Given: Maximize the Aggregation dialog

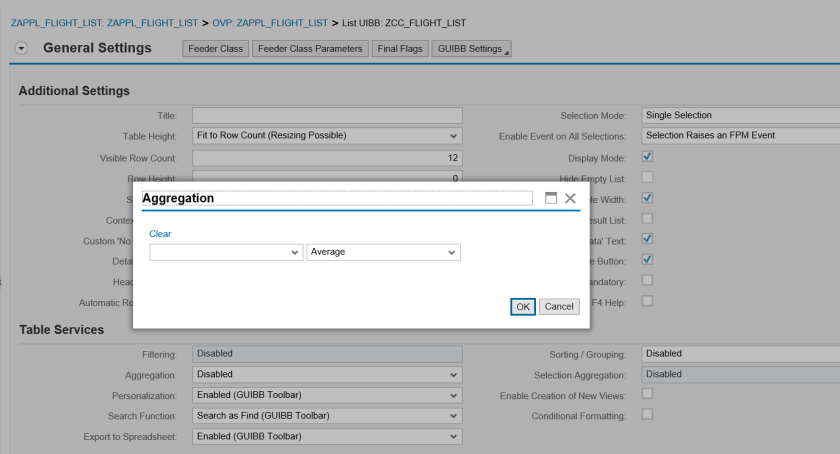Looking at the screenshot, I should click(x=551, y=199).
